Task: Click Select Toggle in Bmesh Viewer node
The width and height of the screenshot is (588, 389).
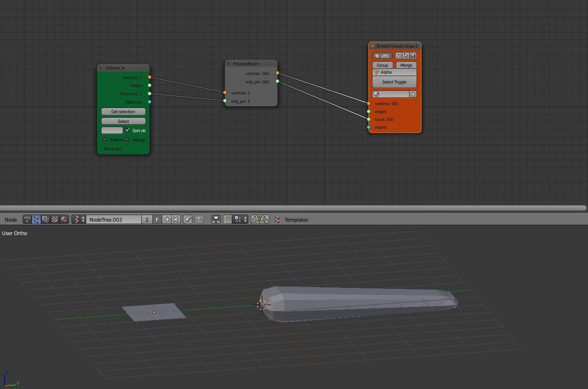Action: [x=394, y=82]
